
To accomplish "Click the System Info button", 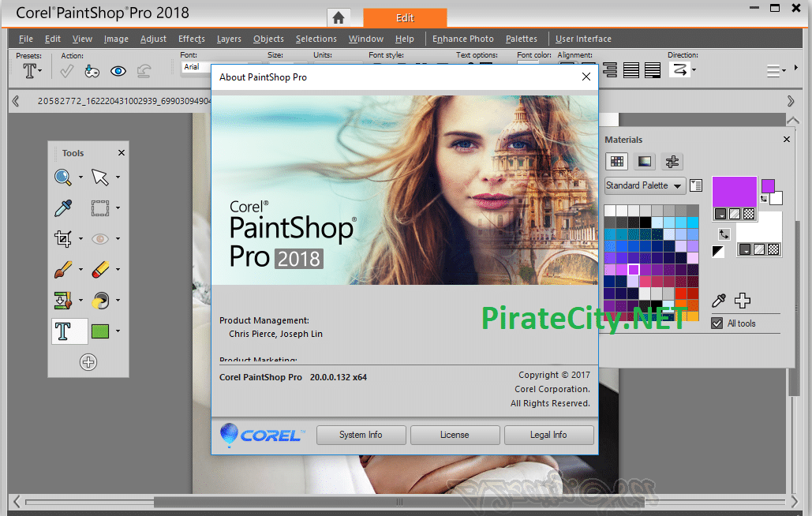I will pyautogui.click(x=361, y=435).
